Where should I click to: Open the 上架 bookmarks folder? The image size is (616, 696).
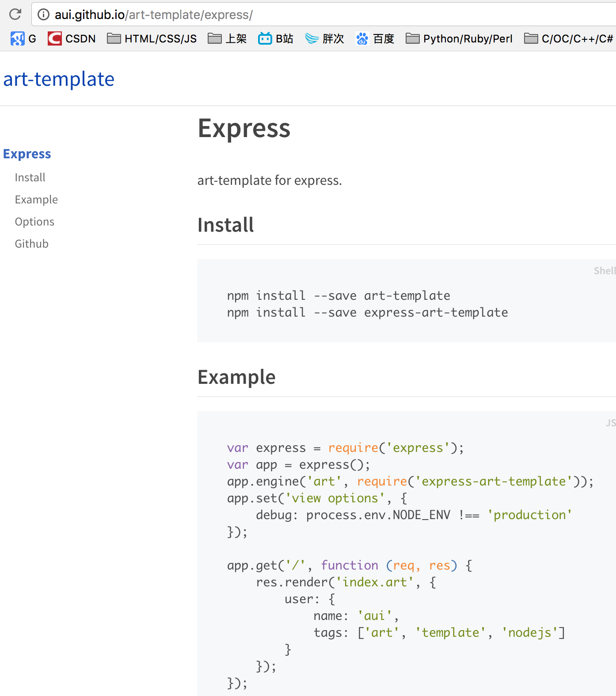(227, 39)
